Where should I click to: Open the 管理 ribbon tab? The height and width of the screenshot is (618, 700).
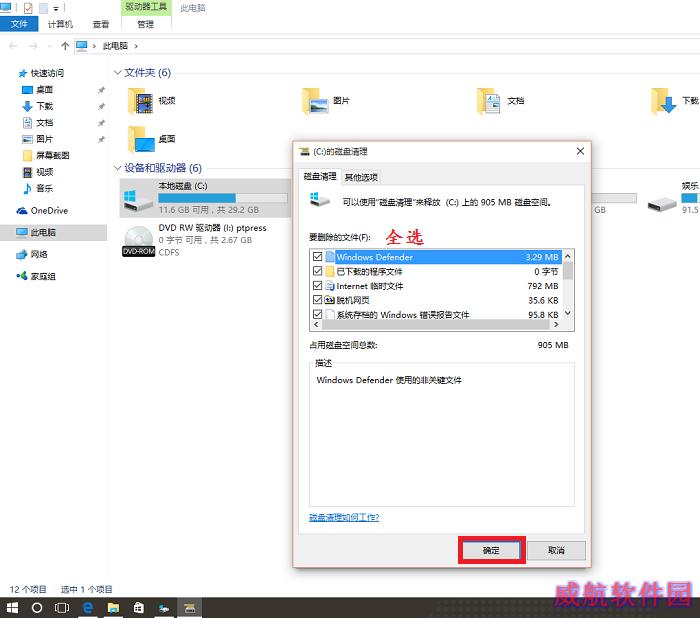(x=146, y=24)
